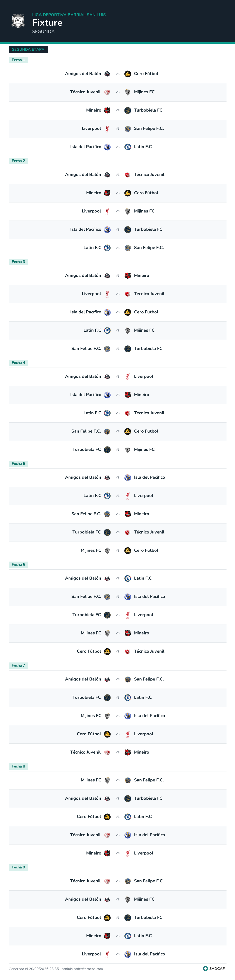Select the Fecha 1 label
Image resolution: width=235 pixels, height=980 pixels.
pyautogui.click(x=18, y=60)
